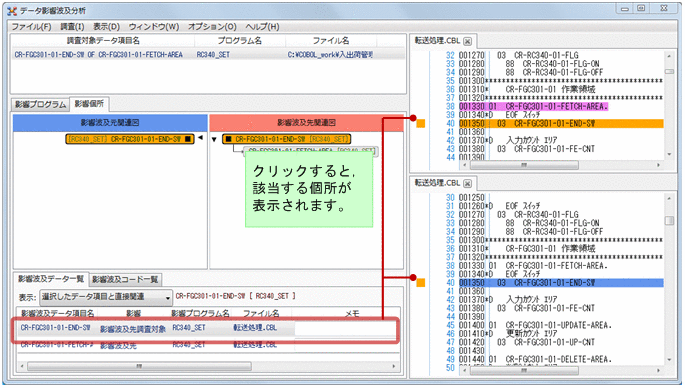The width and height of the screenshot is (685, 388).
Task: Click line 47 CR-FGC301-01-UP-CNT in lower editor
Action: (527, 343)
